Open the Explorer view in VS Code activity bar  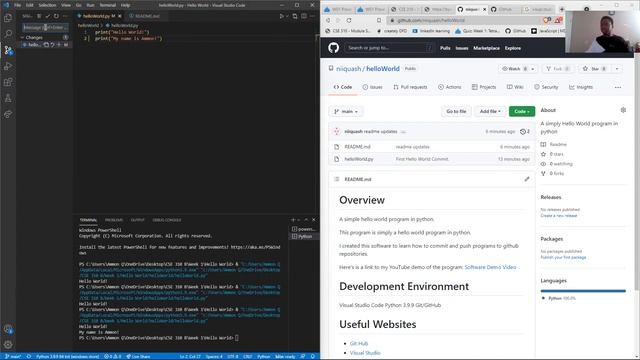pos(8,18)
